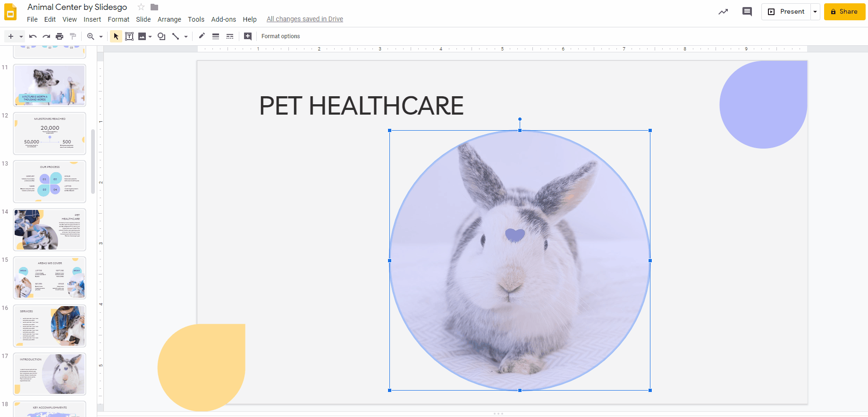Click the purple teardrop shape
The image size is (868, 417).
pos(763,105)
